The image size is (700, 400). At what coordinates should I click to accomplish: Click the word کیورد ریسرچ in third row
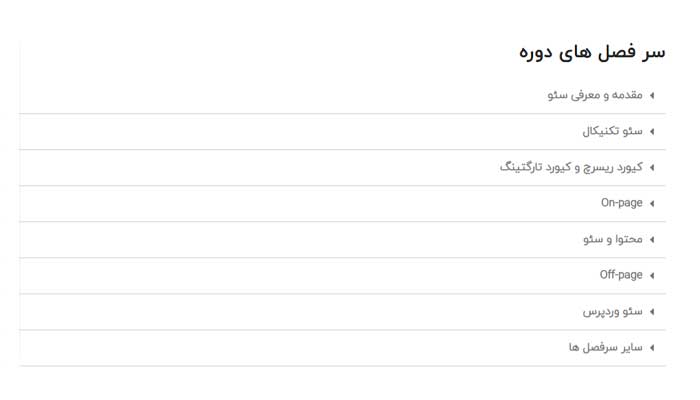pyautogui.click(x=608, y=167)
